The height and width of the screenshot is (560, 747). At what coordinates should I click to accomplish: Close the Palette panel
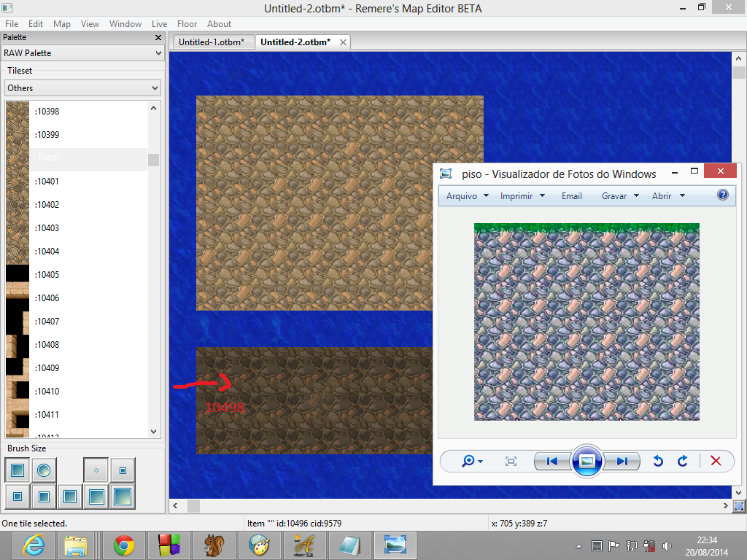pos(158,37)
